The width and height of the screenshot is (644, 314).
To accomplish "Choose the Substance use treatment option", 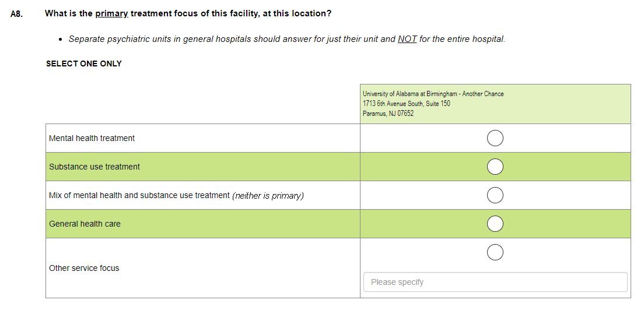I will (495, 167).
